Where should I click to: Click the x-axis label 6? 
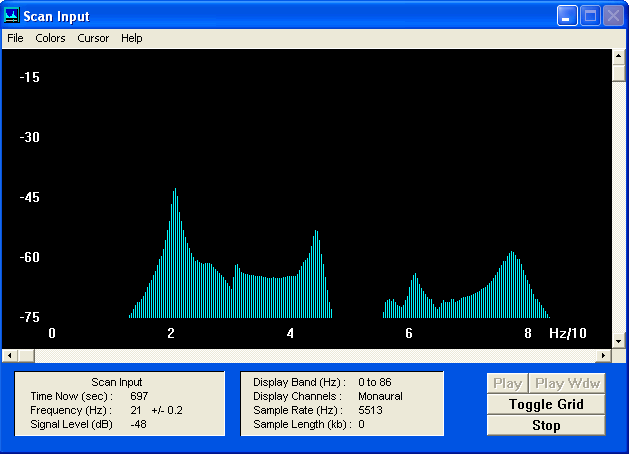(x=409, y=333)
